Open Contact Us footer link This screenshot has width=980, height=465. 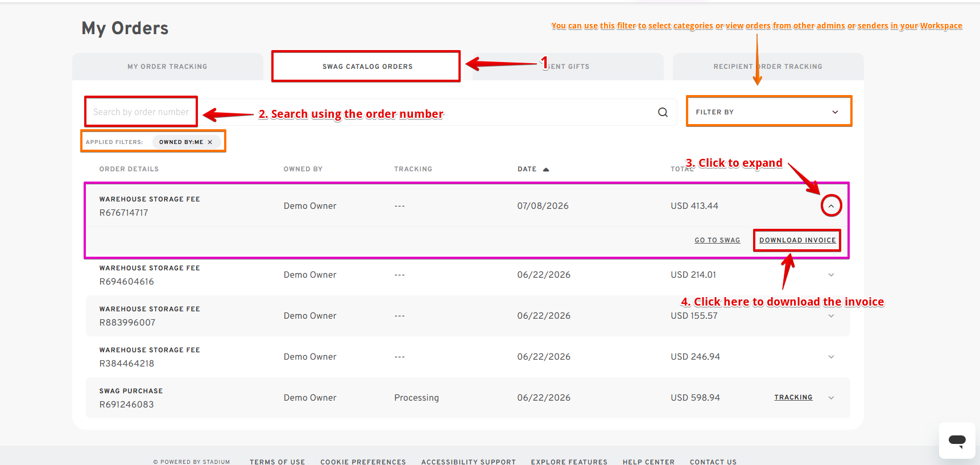(713, 462)
